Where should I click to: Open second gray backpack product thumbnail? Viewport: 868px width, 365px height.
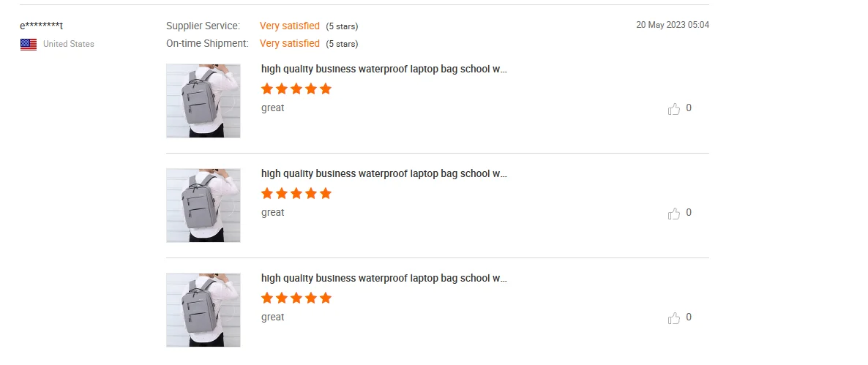[x=203, y=206]
